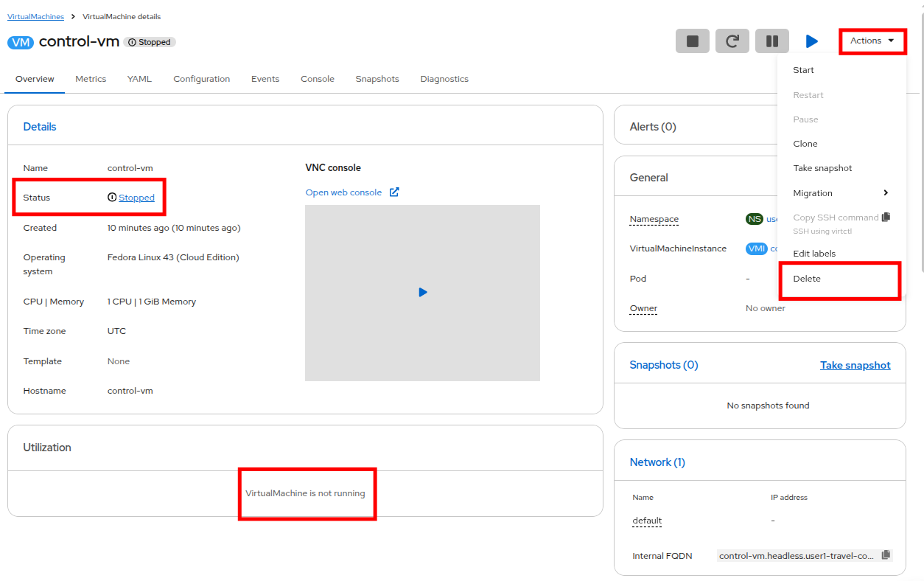The image size is (924, 581).
Task: Copy the Internal FQDN using the copy icon
Action: 885,555
